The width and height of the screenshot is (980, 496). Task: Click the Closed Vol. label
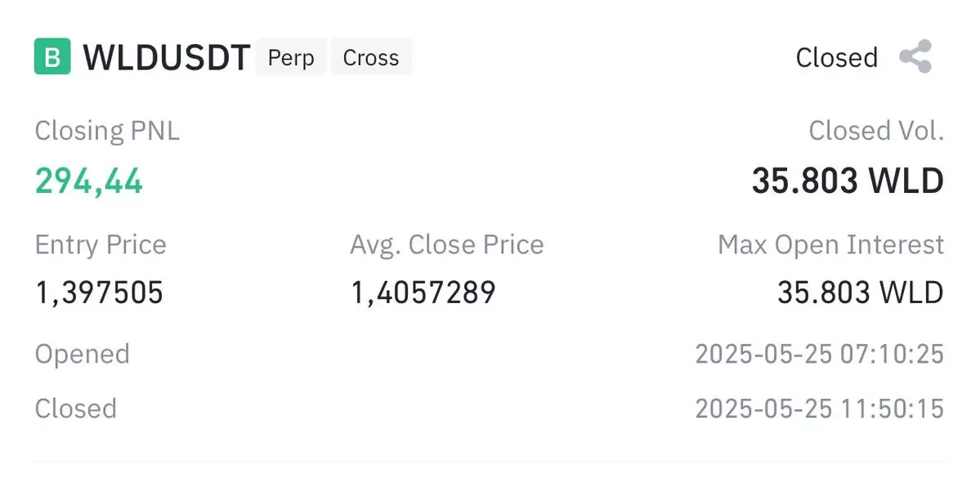coord(876,131)
